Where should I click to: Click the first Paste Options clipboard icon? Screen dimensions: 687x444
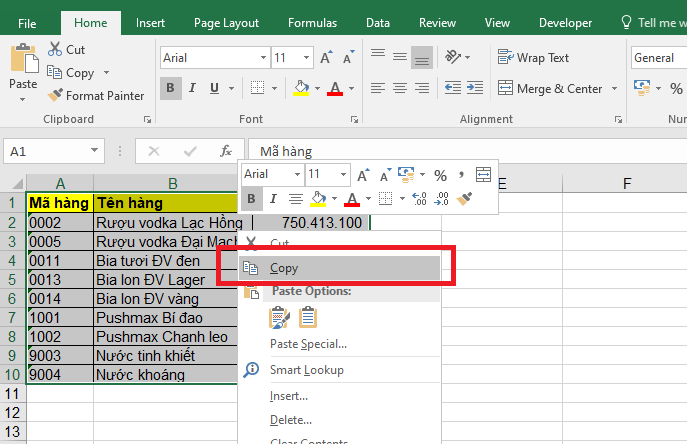280,317
